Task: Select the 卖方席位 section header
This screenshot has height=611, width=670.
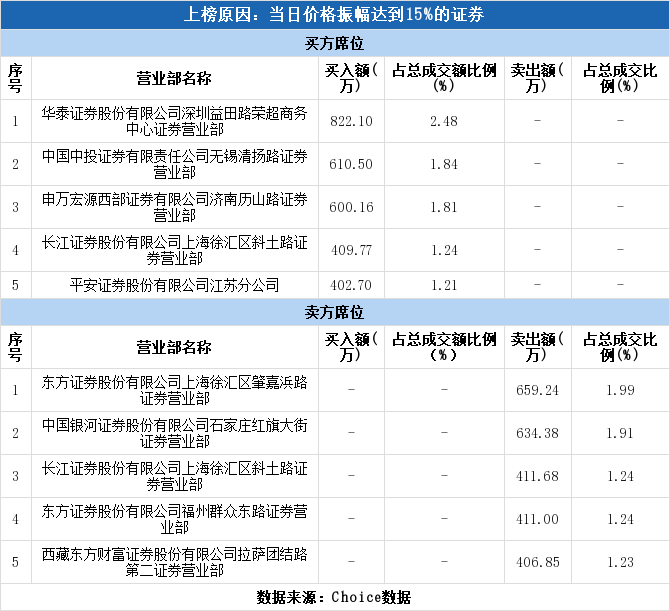Action: click(334, 312)
